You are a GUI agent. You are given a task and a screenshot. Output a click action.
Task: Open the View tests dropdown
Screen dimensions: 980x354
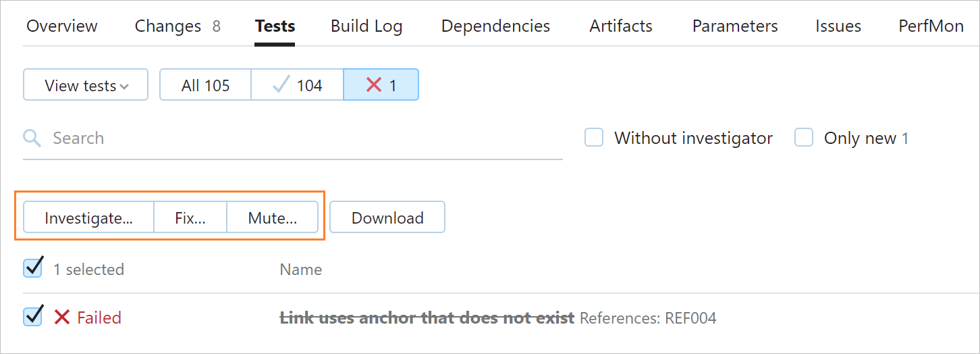[86, 85]
